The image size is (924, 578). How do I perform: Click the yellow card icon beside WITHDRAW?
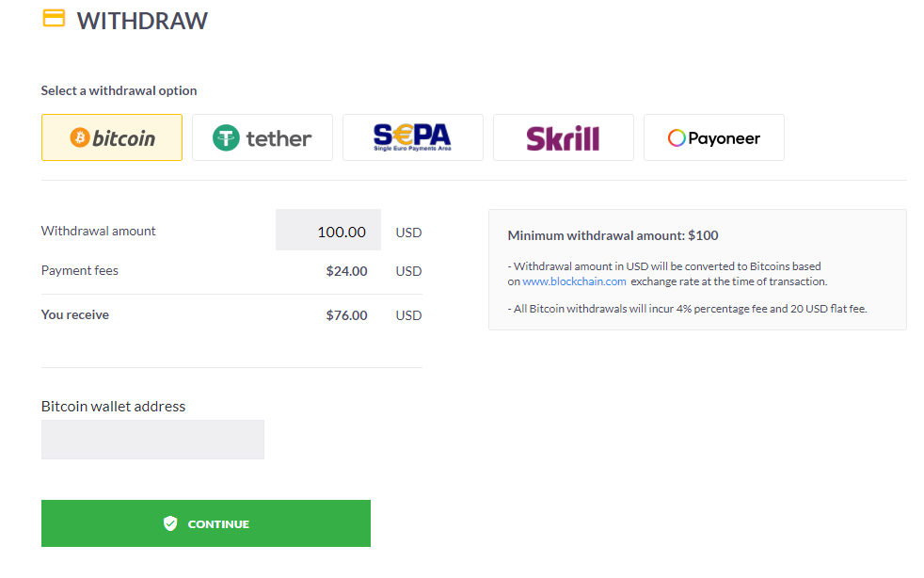(x=54, y=18)
